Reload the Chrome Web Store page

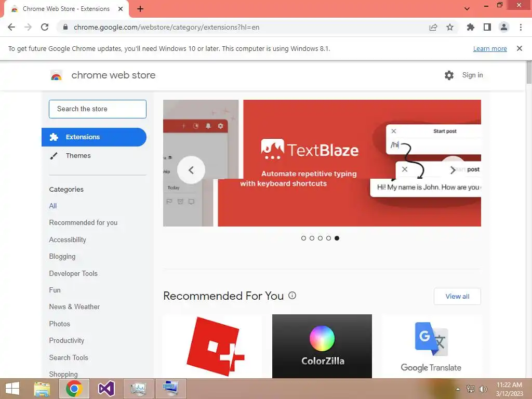click(x=45, y=27)
